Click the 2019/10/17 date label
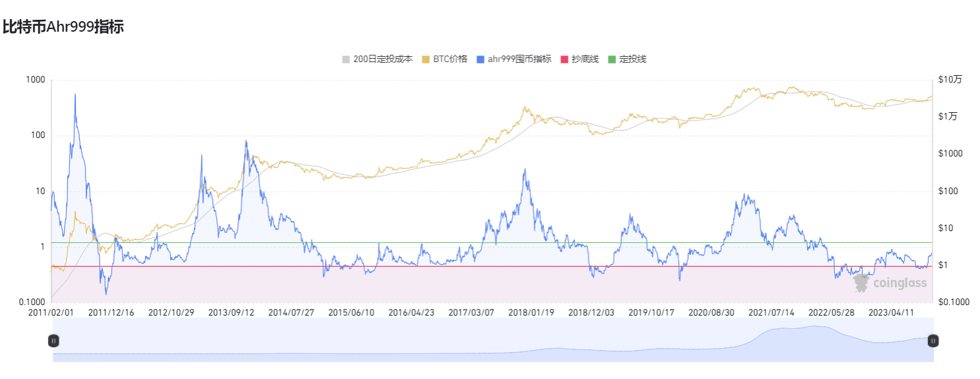This screenshot has width=980, height=379. [x=652, y=312]
